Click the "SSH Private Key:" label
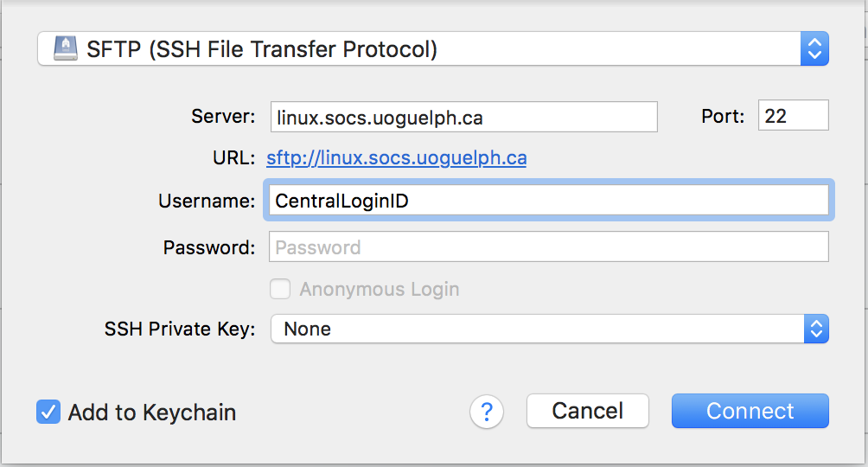 180,329
